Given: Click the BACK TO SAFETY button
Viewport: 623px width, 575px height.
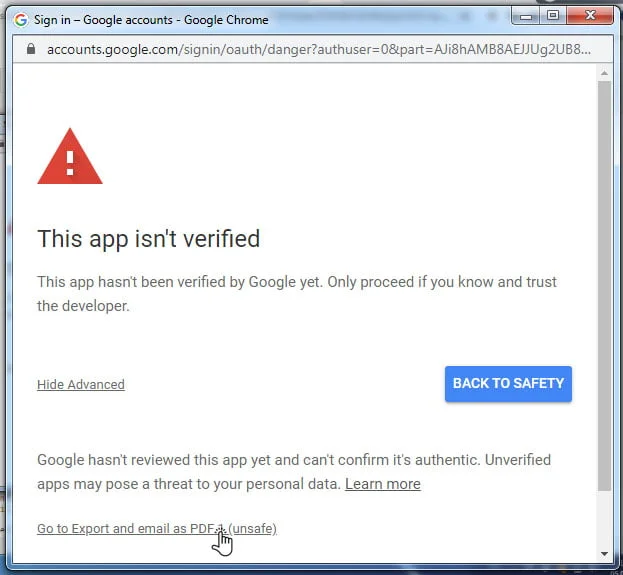Looking at the screenshot, I should 508,384.
